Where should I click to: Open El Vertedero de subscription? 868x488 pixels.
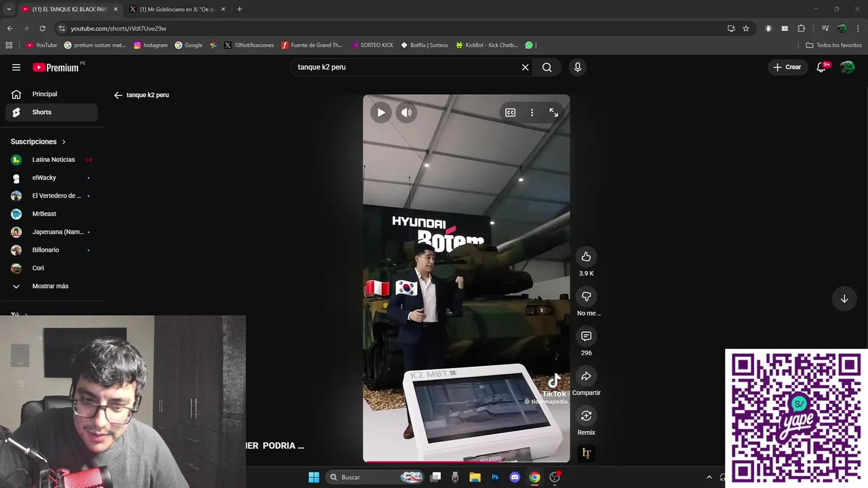coord(52,196)
